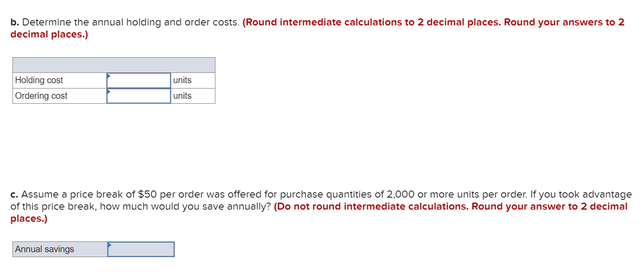
Task: Click the part b question heading
Action: click(125, 22)
